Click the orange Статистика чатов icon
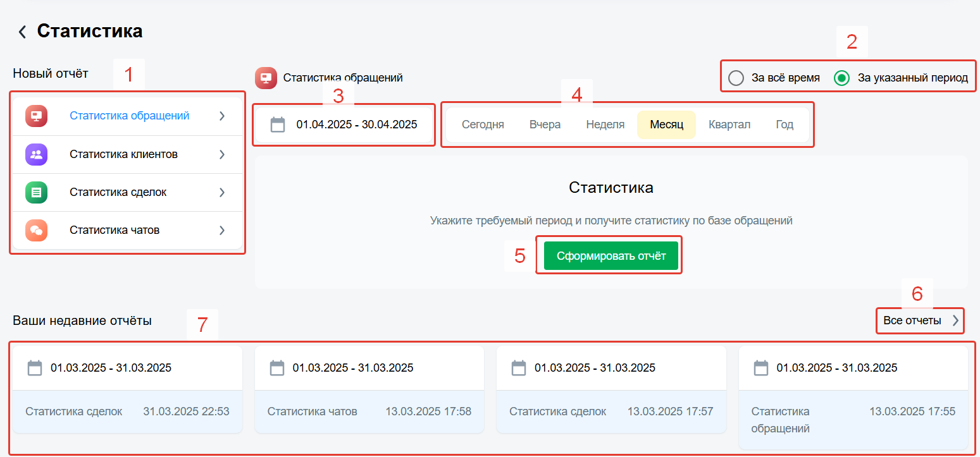980x457 pixels. pos(36,230)
